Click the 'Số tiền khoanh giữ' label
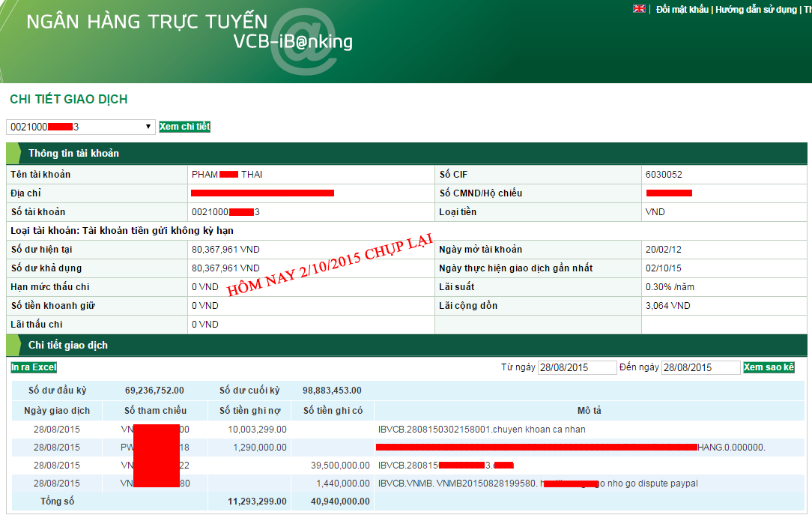The image size is (812, 515). tap(53, 306)
